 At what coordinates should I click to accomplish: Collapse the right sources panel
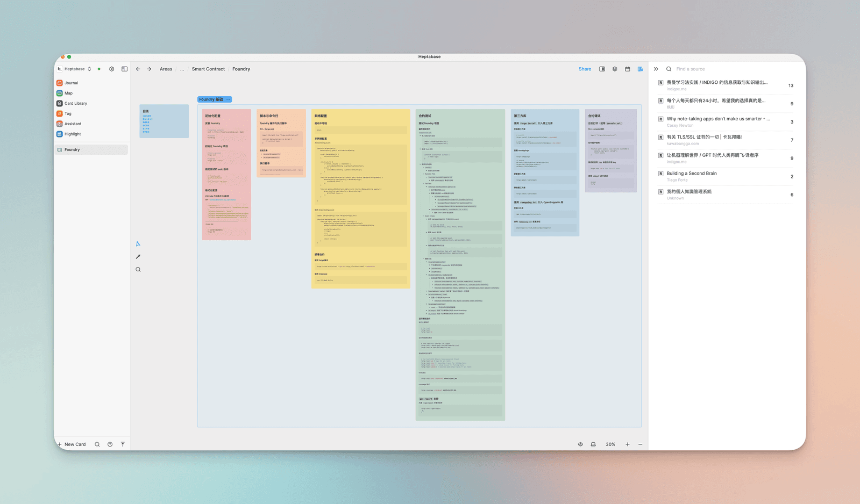(x=656, y=69)
